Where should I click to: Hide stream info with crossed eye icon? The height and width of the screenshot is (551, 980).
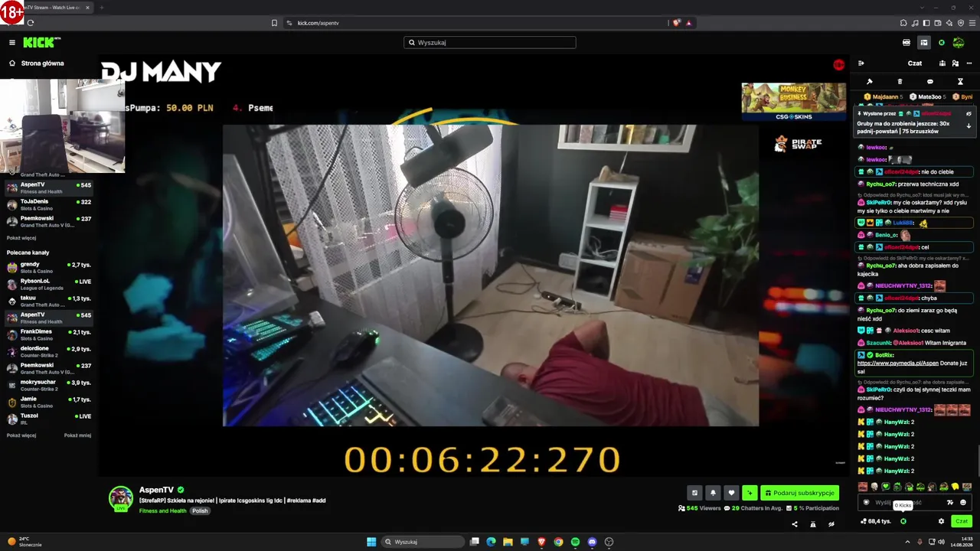[x=831, y=524]
